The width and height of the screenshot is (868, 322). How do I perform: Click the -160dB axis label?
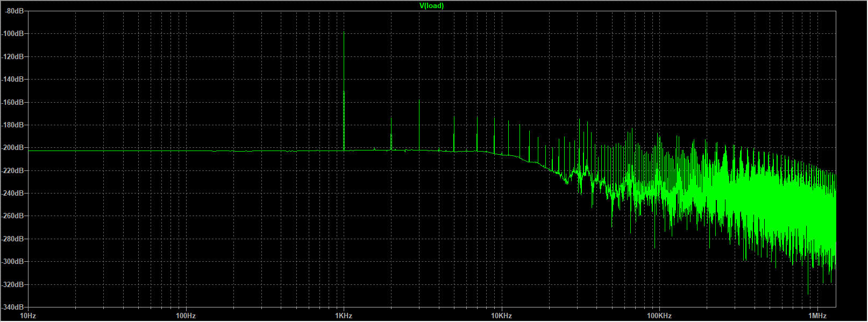13,102
